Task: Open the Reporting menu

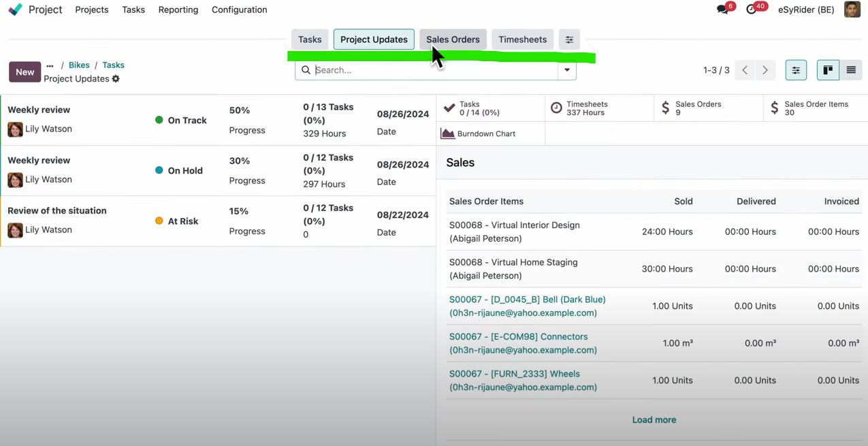Action: [178, 10]
